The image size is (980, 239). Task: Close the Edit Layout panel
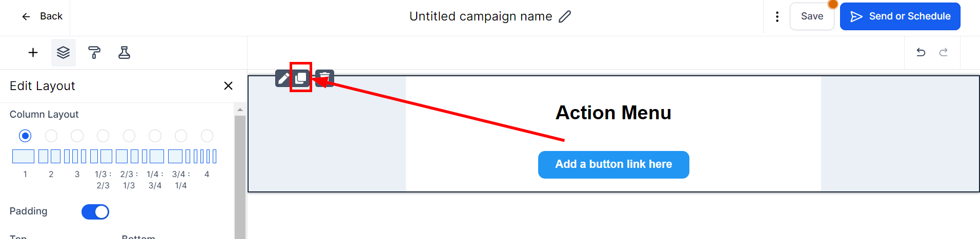228,86
